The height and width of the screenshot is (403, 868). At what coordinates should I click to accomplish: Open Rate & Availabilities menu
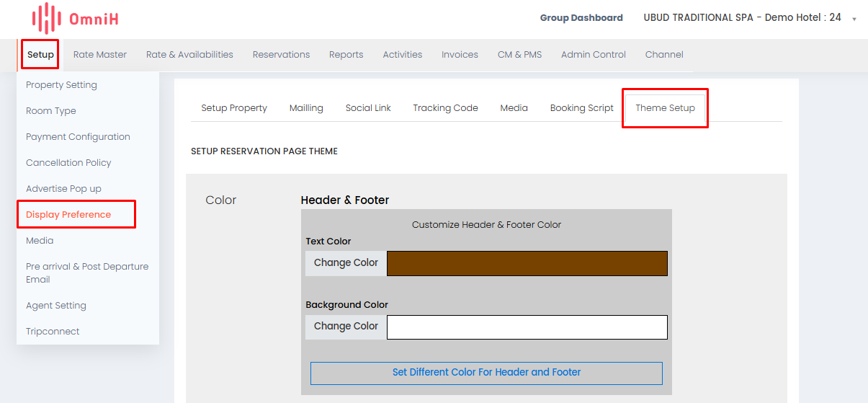189,55
